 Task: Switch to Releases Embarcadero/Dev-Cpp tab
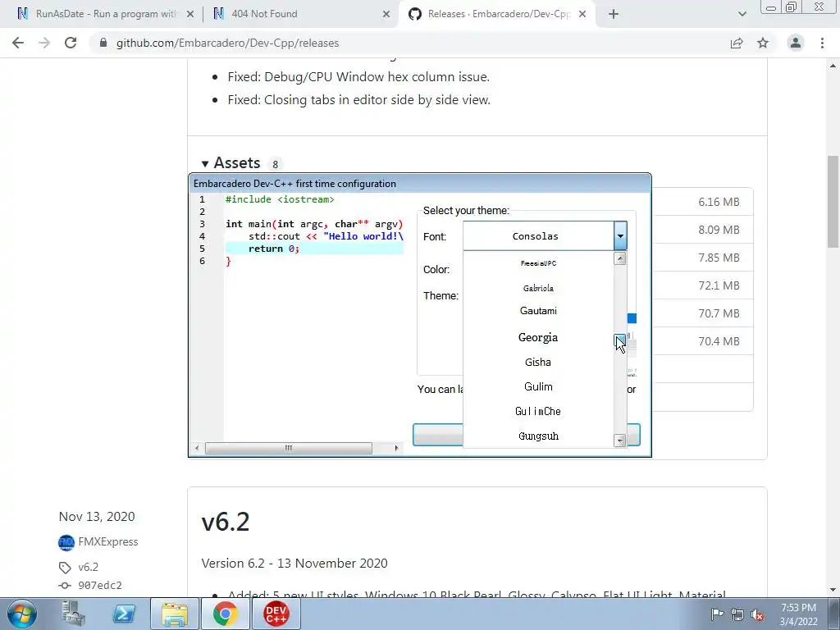click(498, 14)
